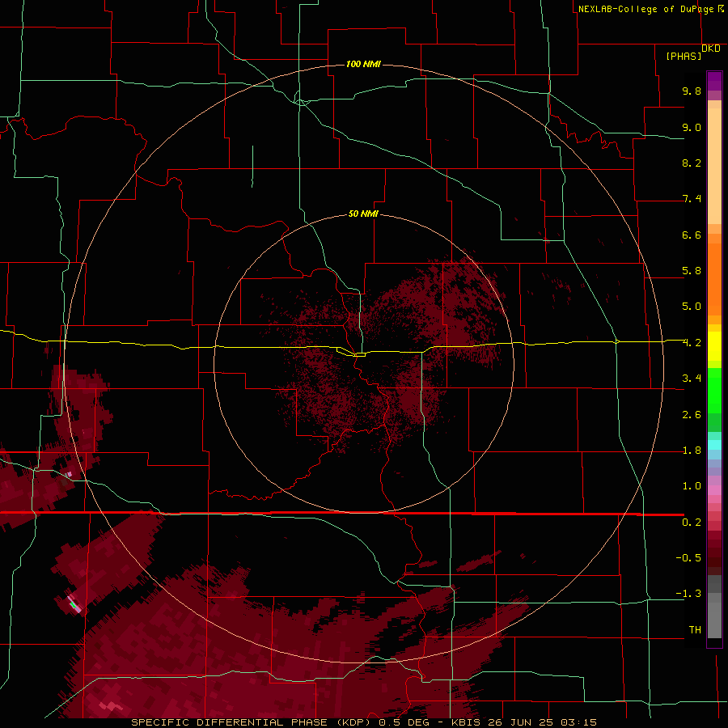Click the 0.2 legend value
The width and height of the screenshot is (728, 728).
pyautogui.click(x=692, y=523)
